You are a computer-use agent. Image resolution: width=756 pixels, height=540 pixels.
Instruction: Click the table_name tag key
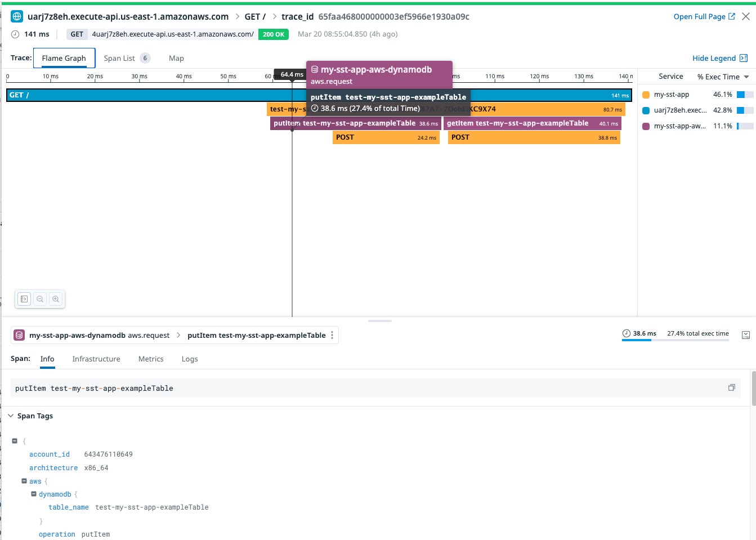pos(69,507)
